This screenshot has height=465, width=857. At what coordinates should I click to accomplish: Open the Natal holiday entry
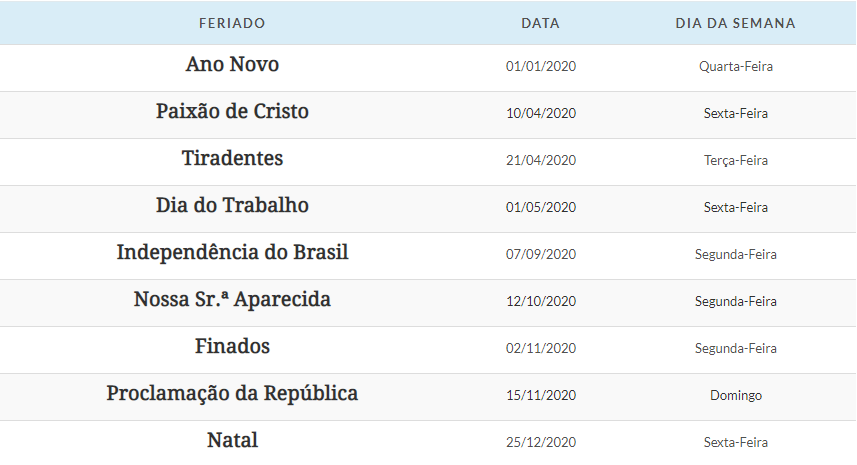pyautogui.click(x=232, y=440)
